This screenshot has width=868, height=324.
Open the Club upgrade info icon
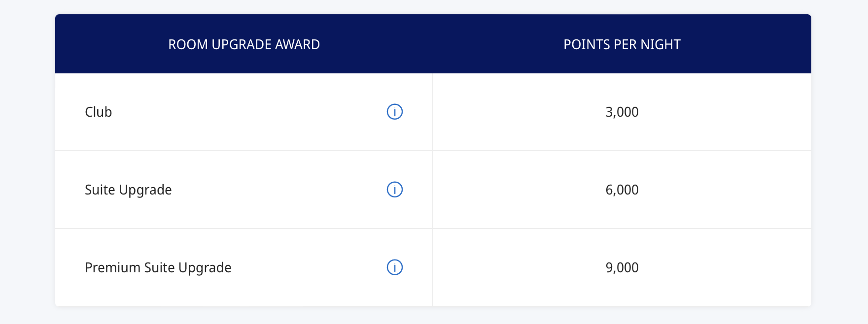point(395,112)
